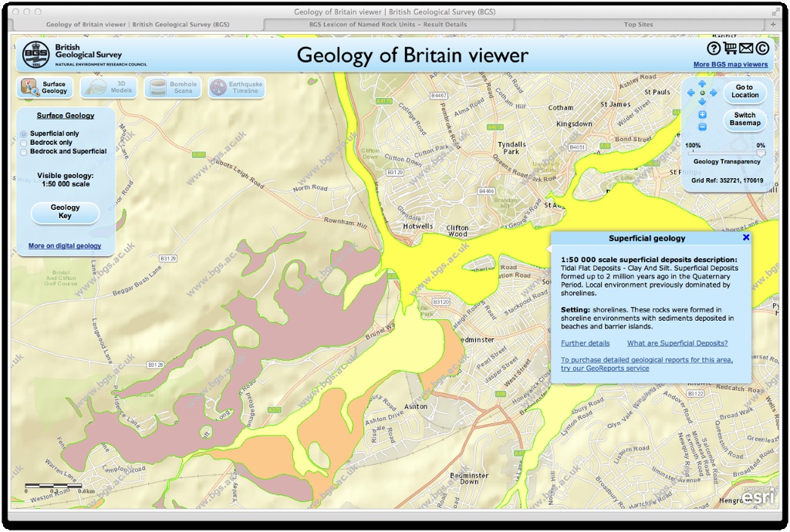This screenshot has height=532, width=790.
Task: Click the Geology Key button
Action: click(65, 212)
